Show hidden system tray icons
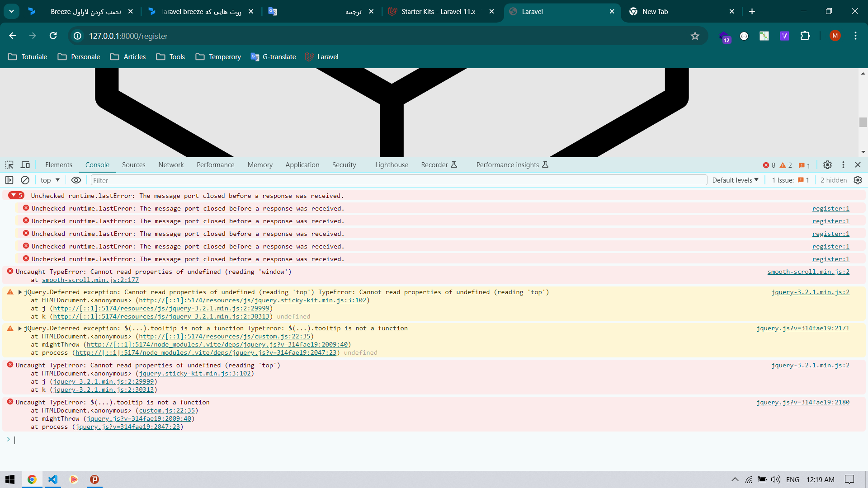The image size is (868, 488). click(735, 479)
